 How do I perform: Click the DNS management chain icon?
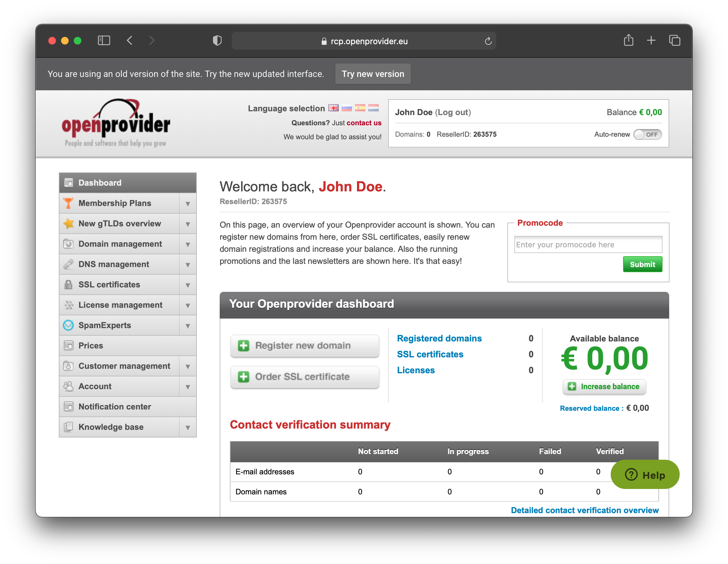pyautogui.click(x=68, y=264)
